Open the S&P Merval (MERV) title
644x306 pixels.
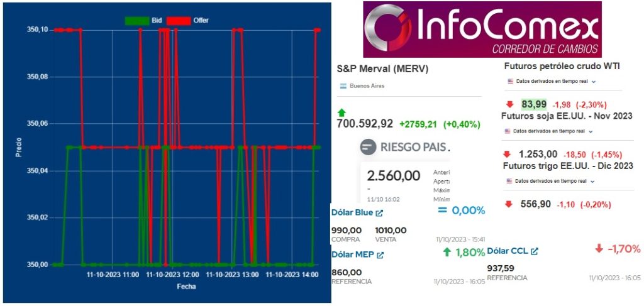[379, 68]
